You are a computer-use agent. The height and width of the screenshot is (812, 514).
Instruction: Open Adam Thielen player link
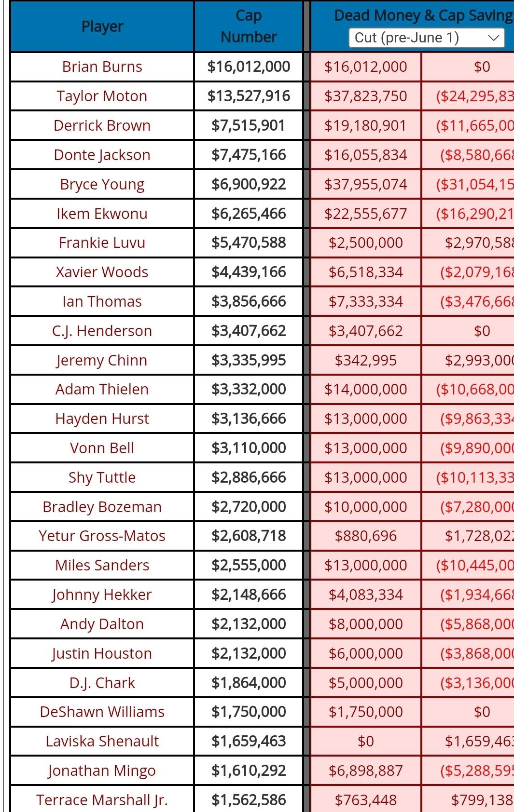(102, 389)
